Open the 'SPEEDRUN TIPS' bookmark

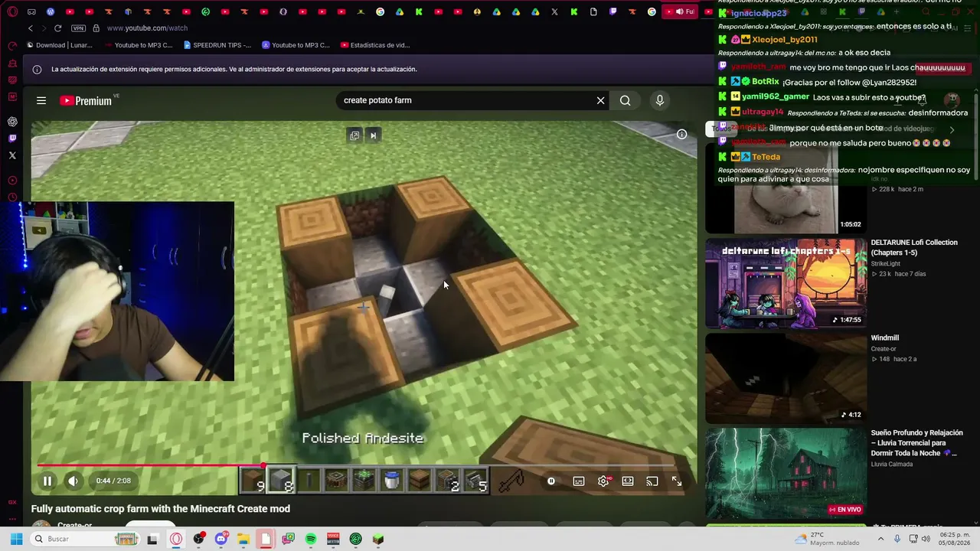217,45
